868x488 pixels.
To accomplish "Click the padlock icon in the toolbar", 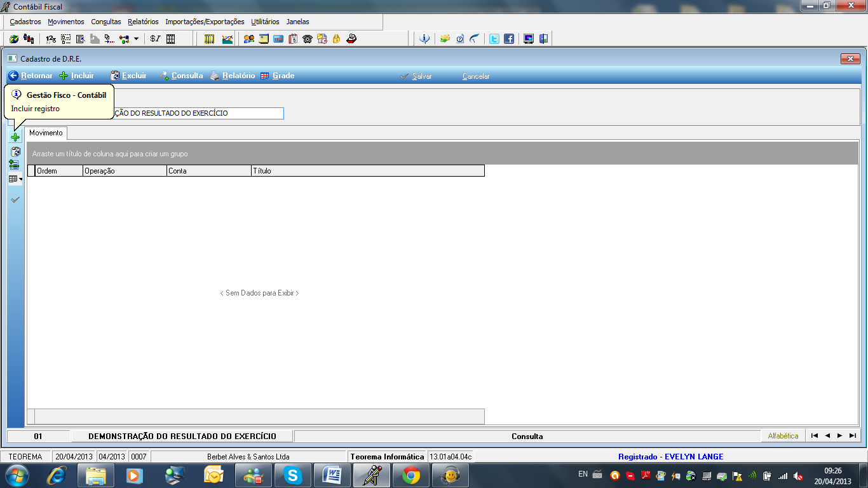I will (337, 39).
